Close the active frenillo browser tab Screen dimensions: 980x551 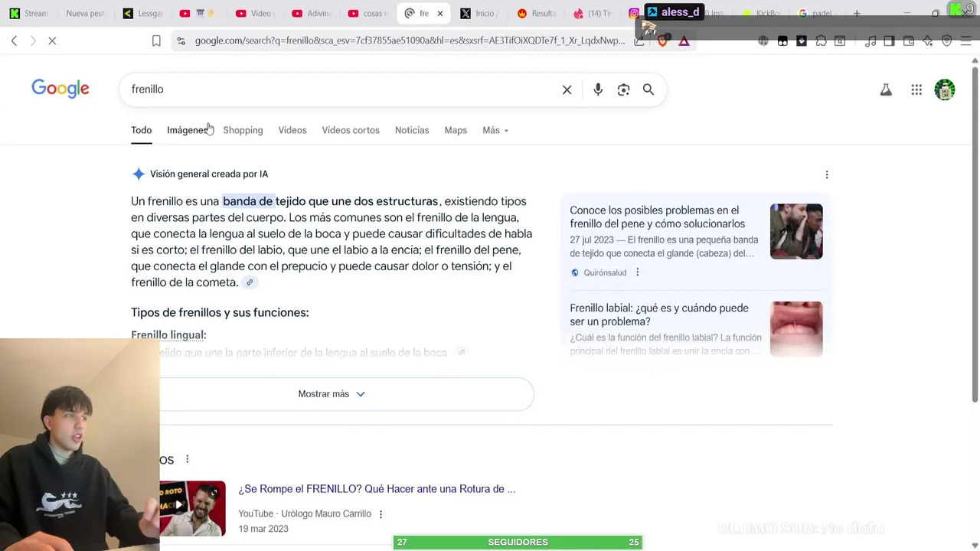tap(440, 13)
